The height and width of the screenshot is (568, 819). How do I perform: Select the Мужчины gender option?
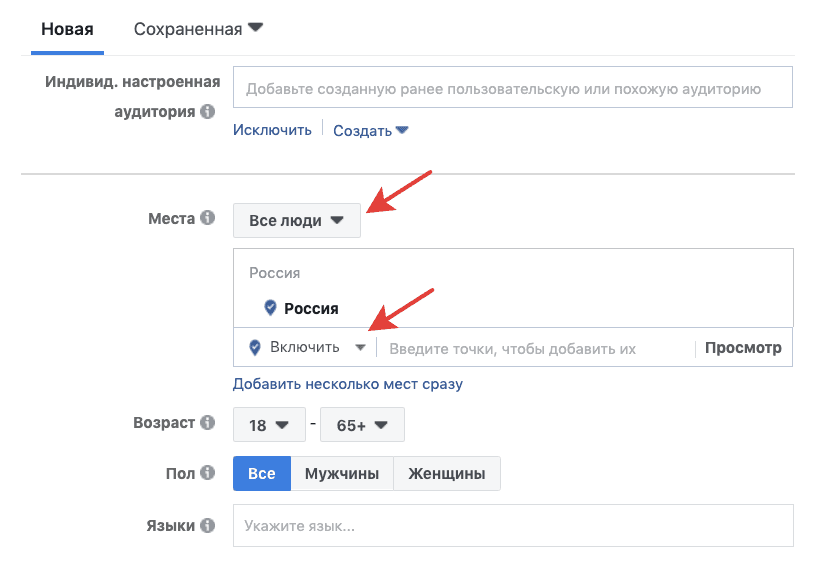coord(342,473)
